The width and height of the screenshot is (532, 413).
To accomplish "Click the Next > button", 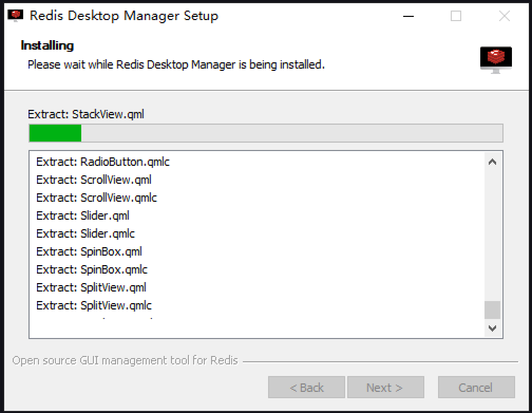I will coord(385,388).
